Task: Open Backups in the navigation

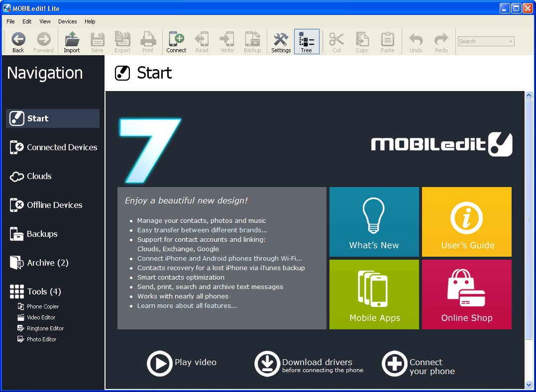Action: [33, 234]
